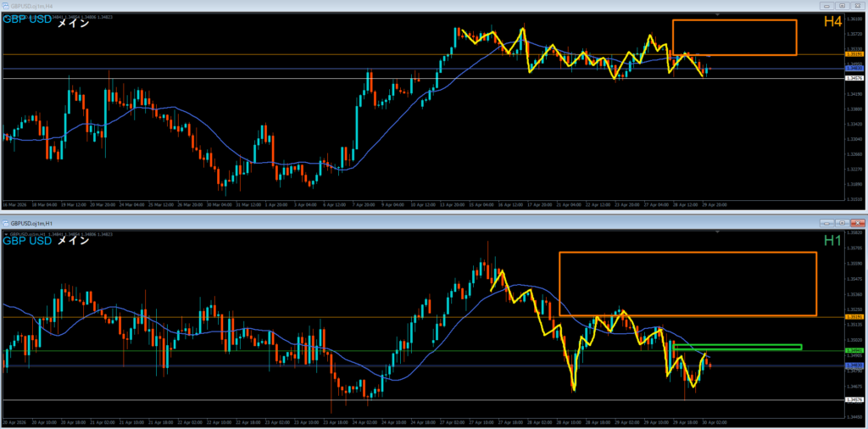Viewport: 868px width, 429px height.
Task: Select the blue 1.34830 price tag in H4
Action: (x=854, y=69)
